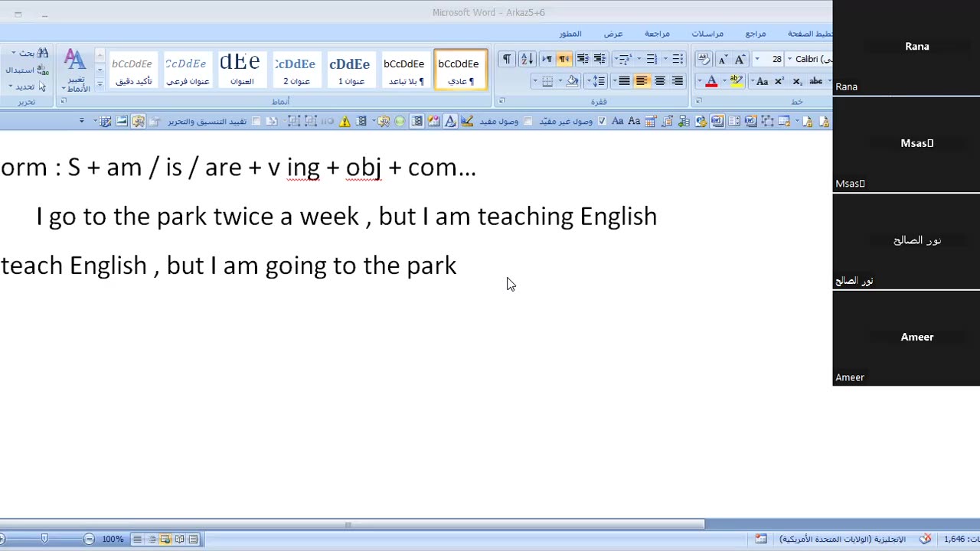Open the 'المطور' Developer tab
The width and height of the screenshot is (980, 551).
tap(570, 34)
